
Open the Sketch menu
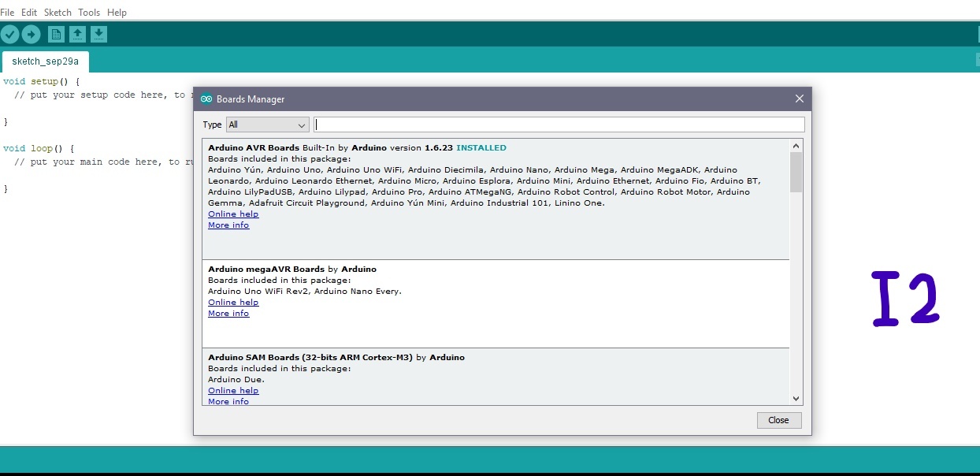tap(58, 13)
